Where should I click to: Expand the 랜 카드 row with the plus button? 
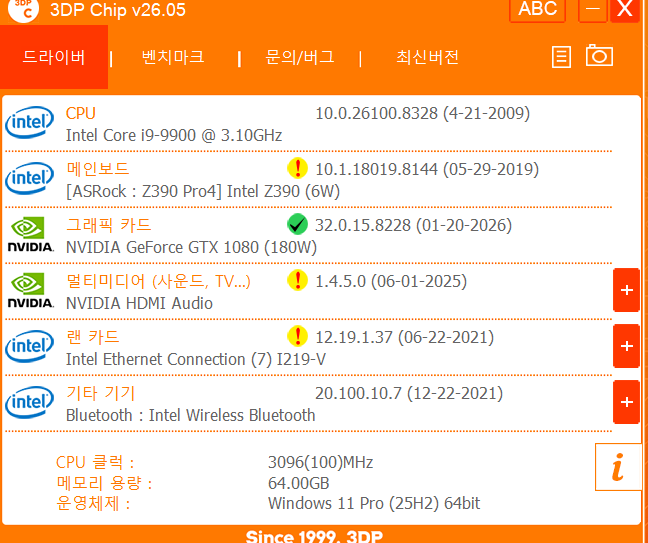click(x=627, y=346)
